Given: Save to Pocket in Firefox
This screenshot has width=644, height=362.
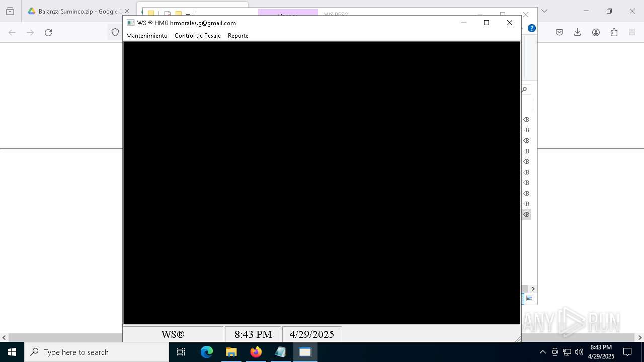Looking at the screenshot, I should [x=559, y=32].
